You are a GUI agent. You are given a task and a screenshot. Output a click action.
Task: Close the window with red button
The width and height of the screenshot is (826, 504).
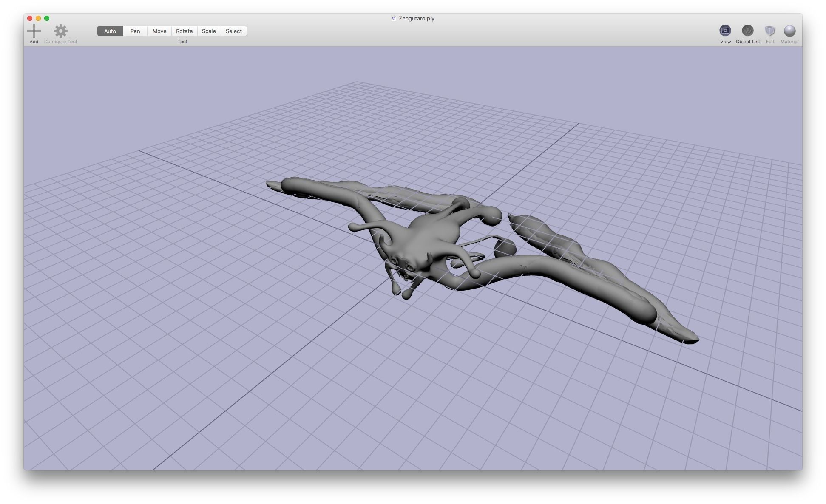point(30,18)
